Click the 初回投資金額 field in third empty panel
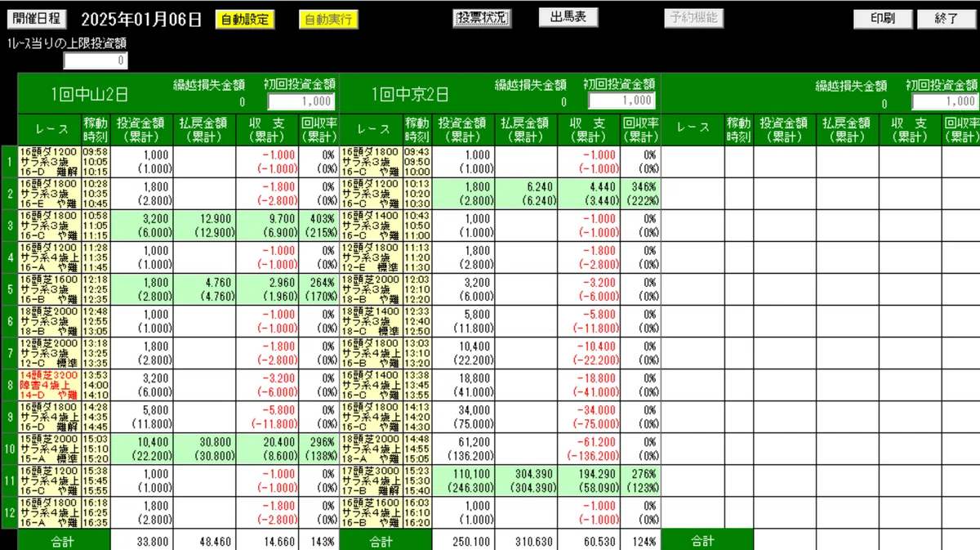Screen dimensions: 980x550 click(x=944, y=101)
